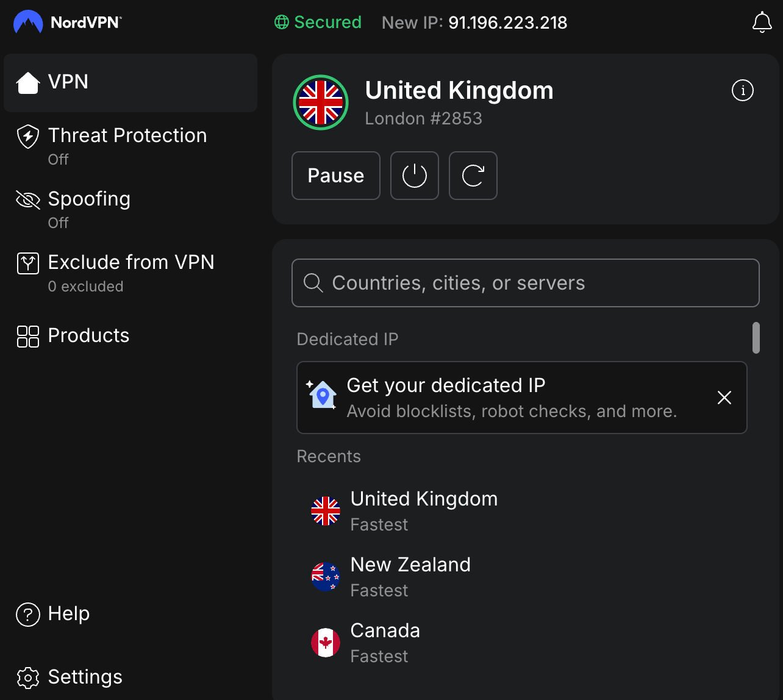Dismiss the dedicated IP banner
This screenshot has height=700, width=783.
724,398
